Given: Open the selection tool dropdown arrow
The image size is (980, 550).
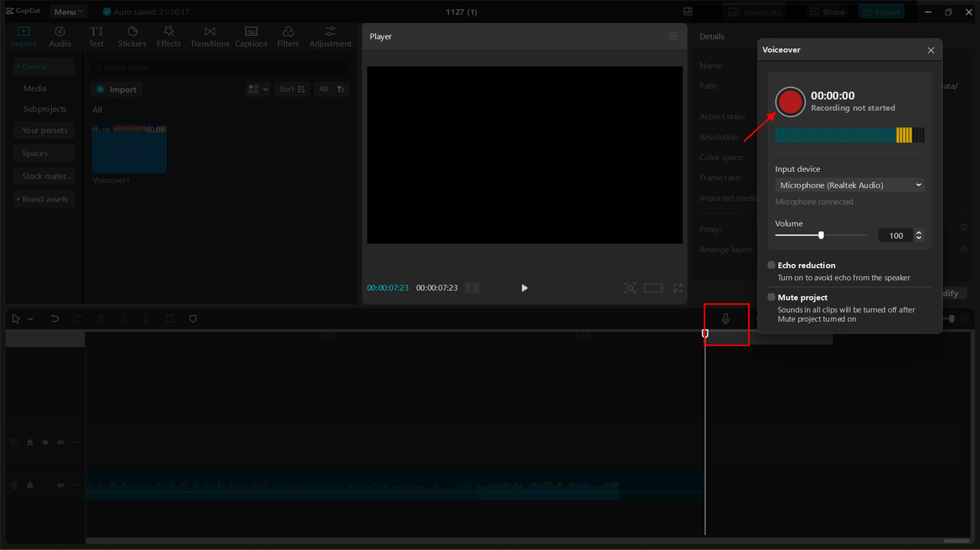Looking at the screenshot, I should [31, 319].
